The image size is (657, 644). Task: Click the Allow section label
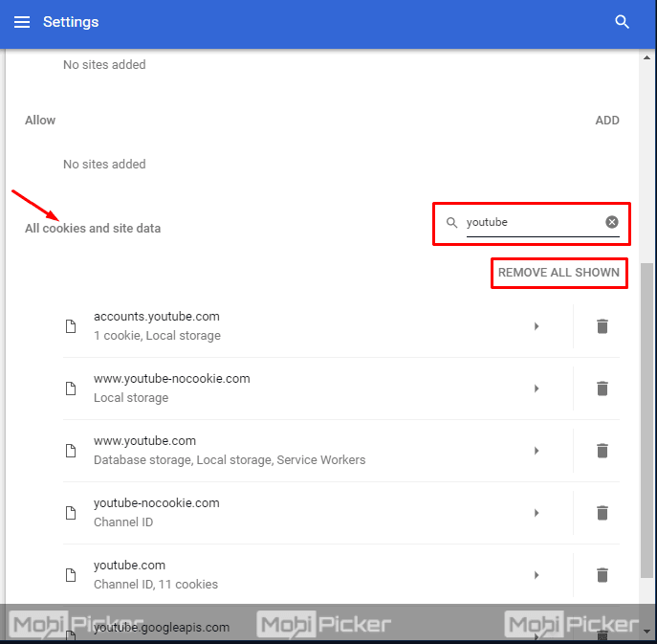40,121
